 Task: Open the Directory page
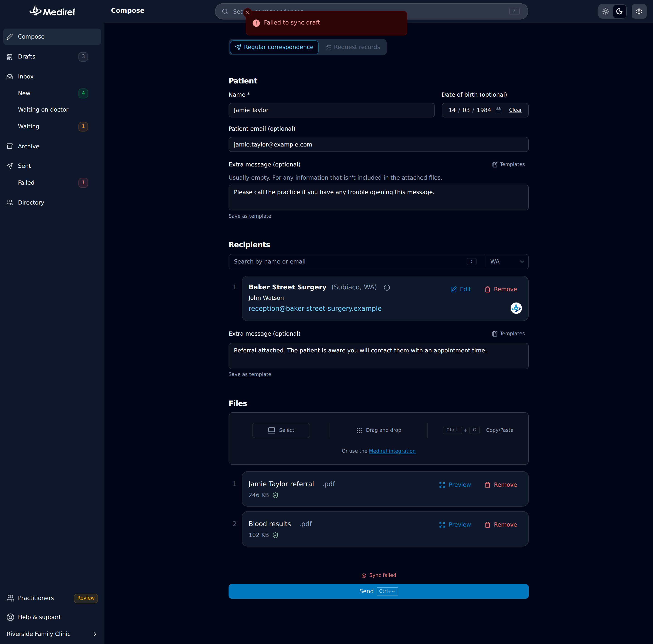point(52,202)
